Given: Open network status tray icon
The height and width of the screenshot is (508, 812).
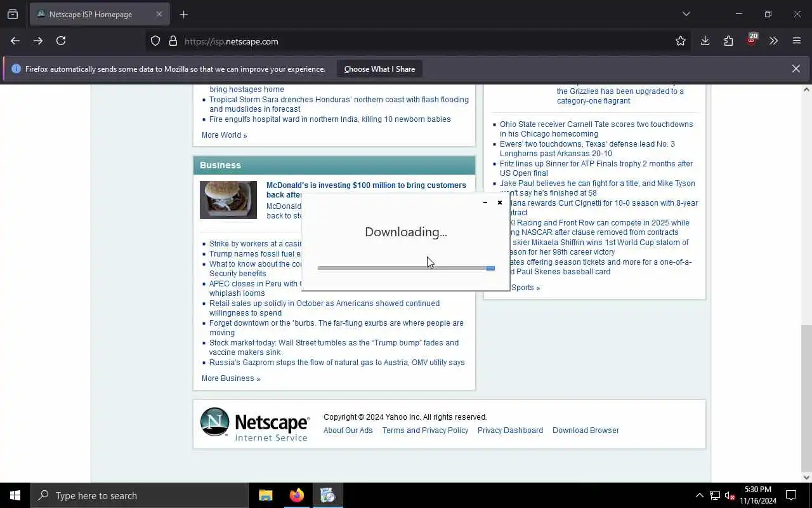Looking at the screenshot, I should click(715, 495).
